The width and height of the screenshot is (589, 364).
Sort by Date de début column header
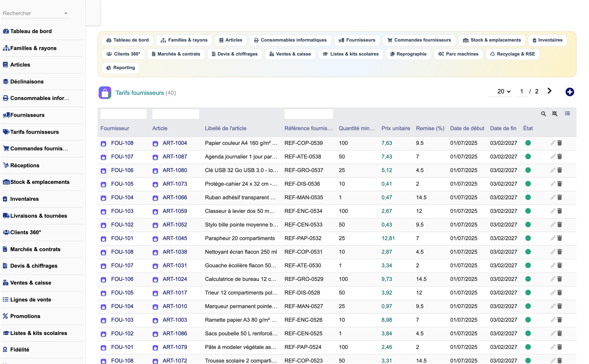click(467, 128)
